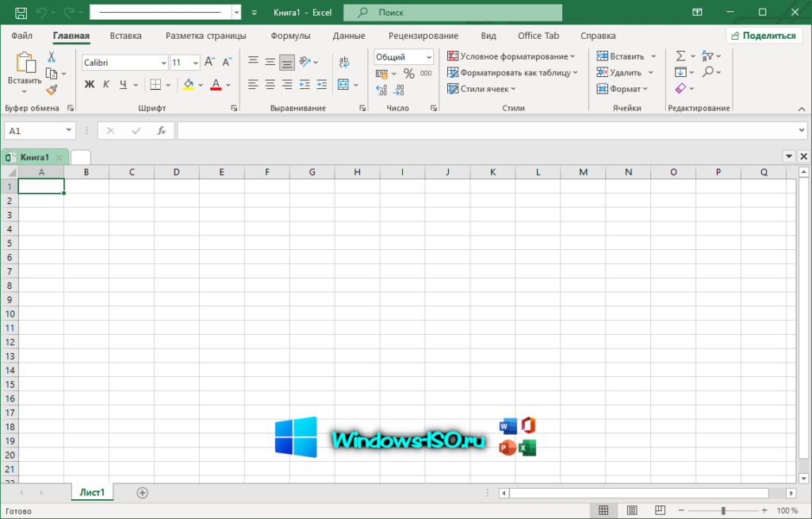Apply yellow fill color bucket
The width and height of the screenshot is (812, 519).
coord(189,84)
